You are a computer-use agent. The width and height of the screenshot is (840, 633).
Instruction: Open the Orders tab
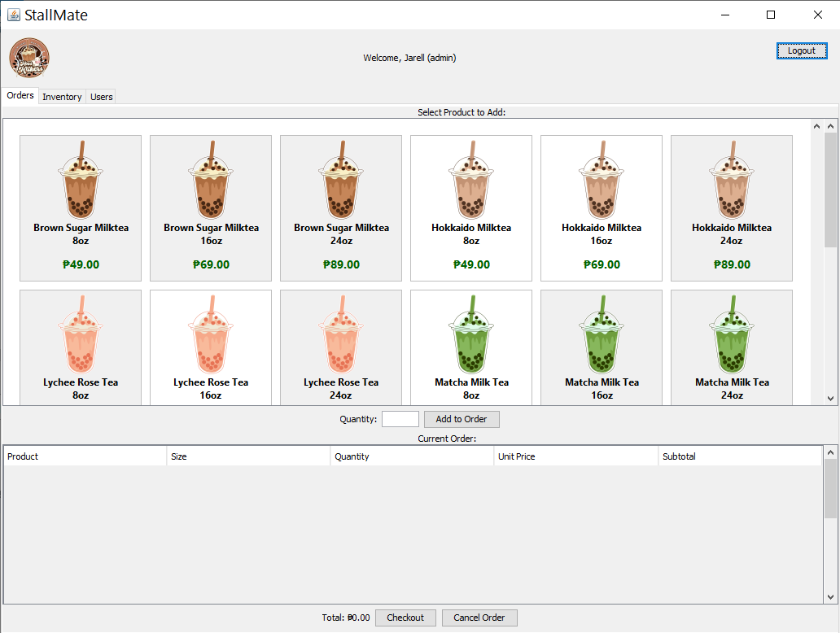(20, 95)
